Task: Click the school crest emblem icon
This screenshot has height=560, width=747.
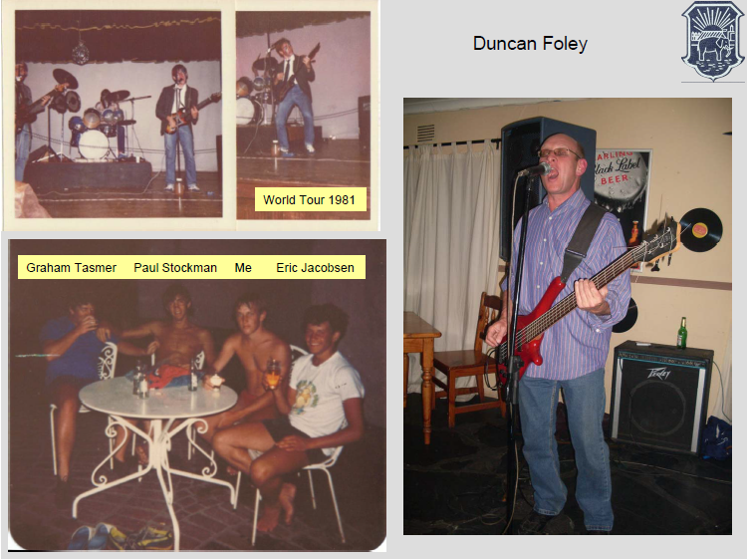Action: (x=713, y=41)
